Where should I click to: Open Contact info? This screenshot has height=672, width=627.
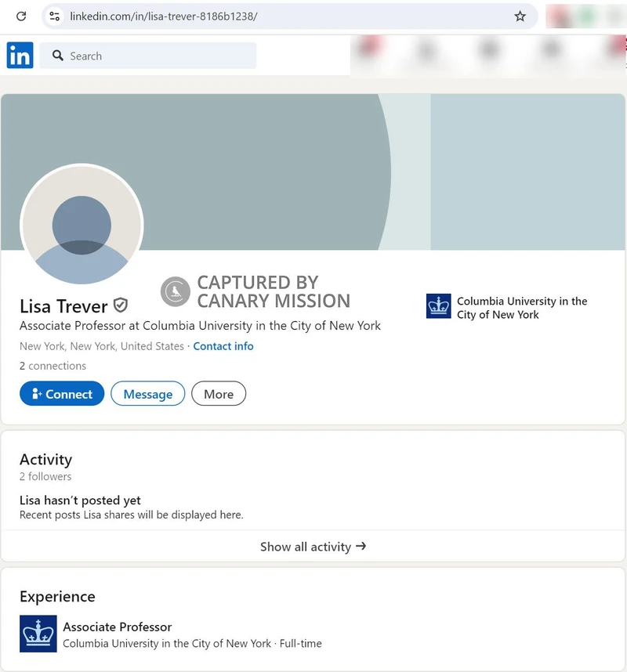[223, 346]
